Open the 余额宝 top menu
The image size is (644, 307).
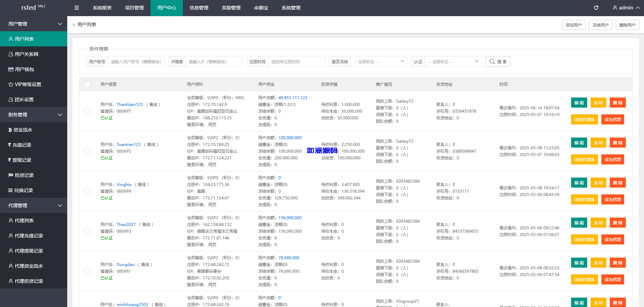tap(261, 8)
